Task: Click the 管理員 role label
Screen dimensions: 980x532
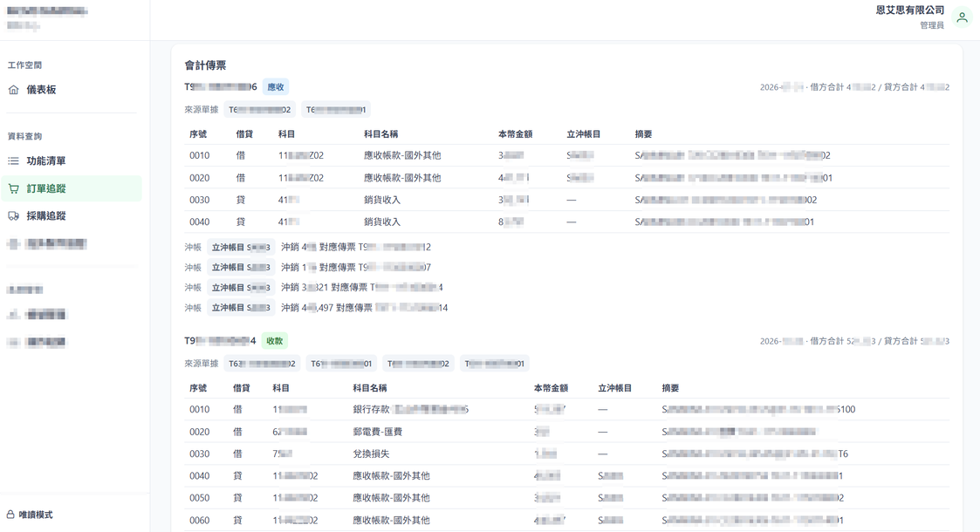Action: (x=932, y=25)
